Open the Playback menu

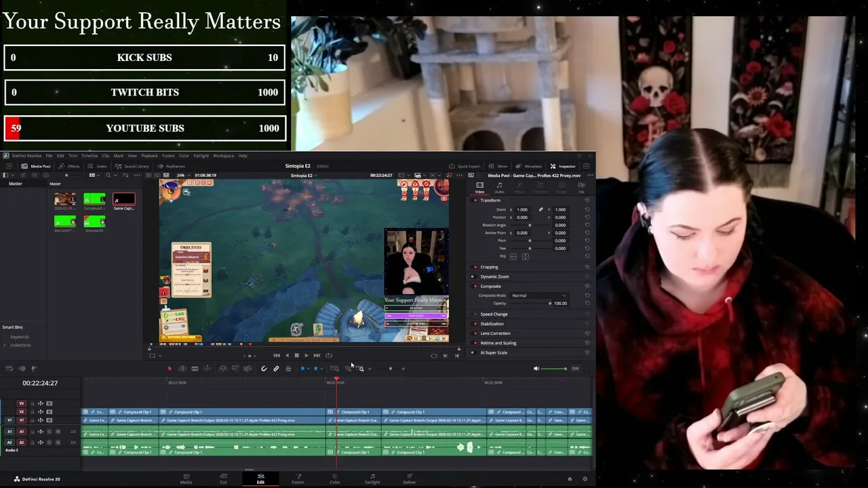pyautogui.click(x=149, y=156)
